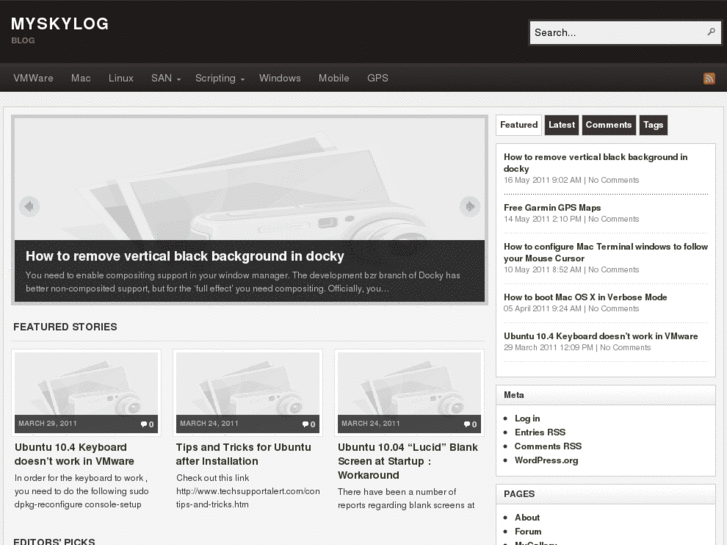This screenshot has height=545, width=727.
Task: Open the Mobile category
Action: [x=334, y=78]
